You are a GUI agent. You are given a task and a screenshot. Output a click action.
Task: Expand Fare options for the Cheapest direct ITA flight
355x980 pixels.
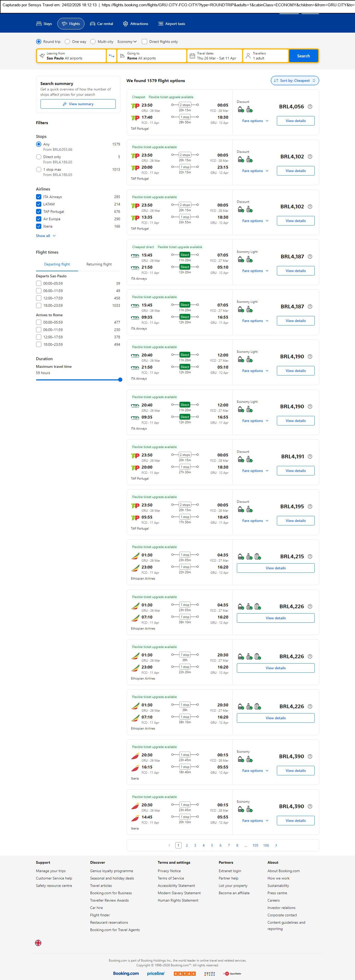[x=255, y=271]
